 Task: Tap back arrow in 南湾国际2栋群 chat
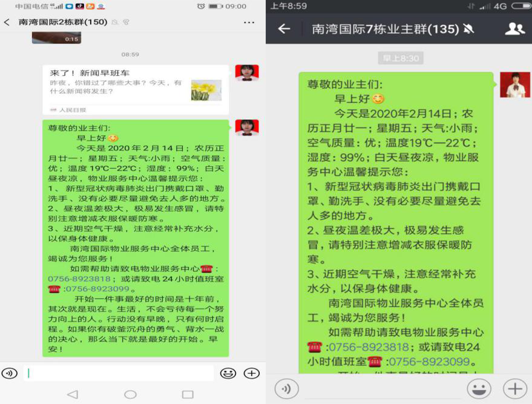(x=7, y=22)
